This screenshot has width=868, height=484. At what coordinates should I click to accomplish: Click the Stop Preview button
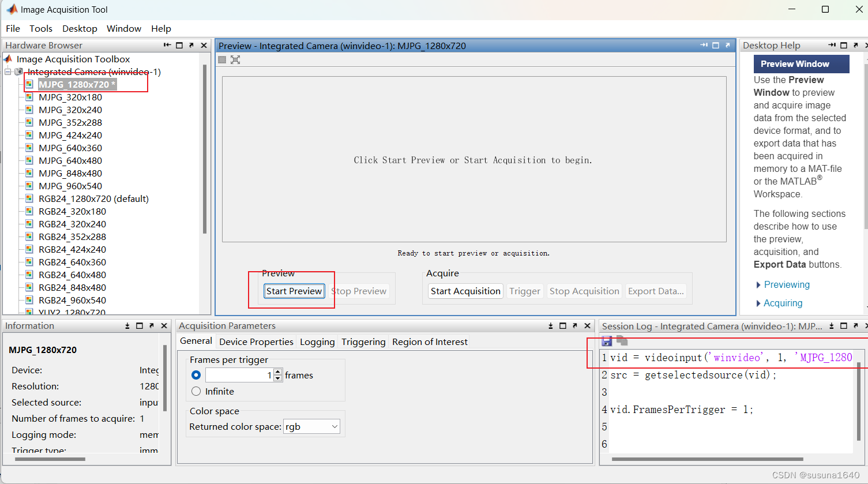(359, 291)
